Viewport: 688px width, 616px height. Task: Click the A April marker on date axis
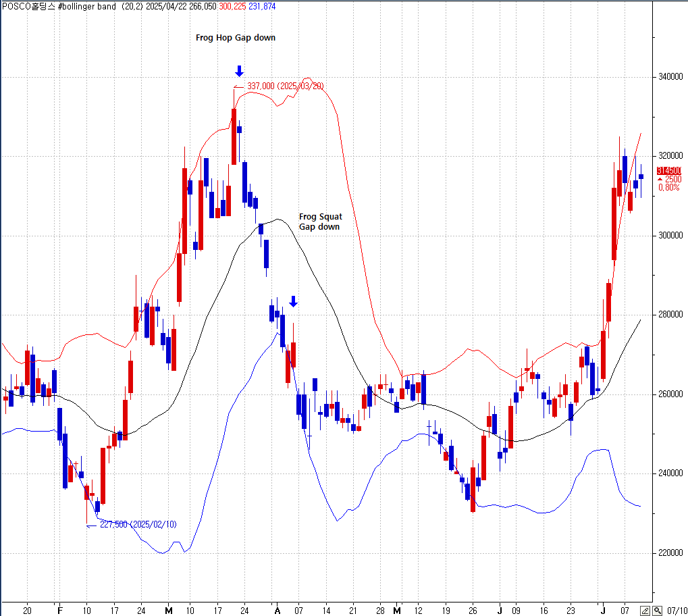(x=277, y=611)
